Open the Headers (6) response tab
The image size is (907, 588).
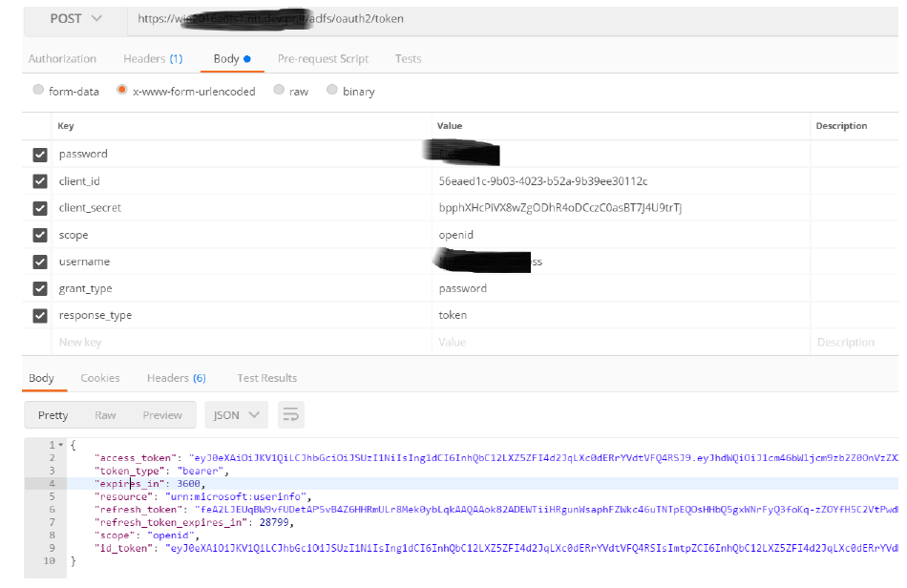(x=176, y=377)
